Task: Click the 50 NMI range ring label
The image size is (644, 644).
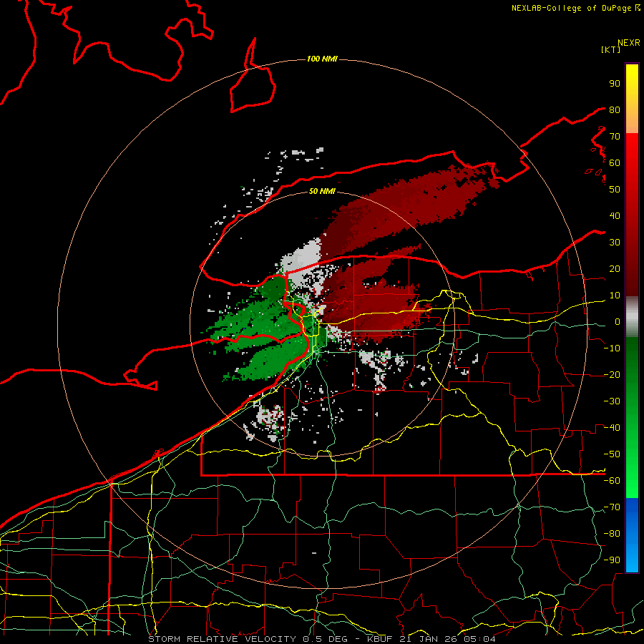Action: 322,191
